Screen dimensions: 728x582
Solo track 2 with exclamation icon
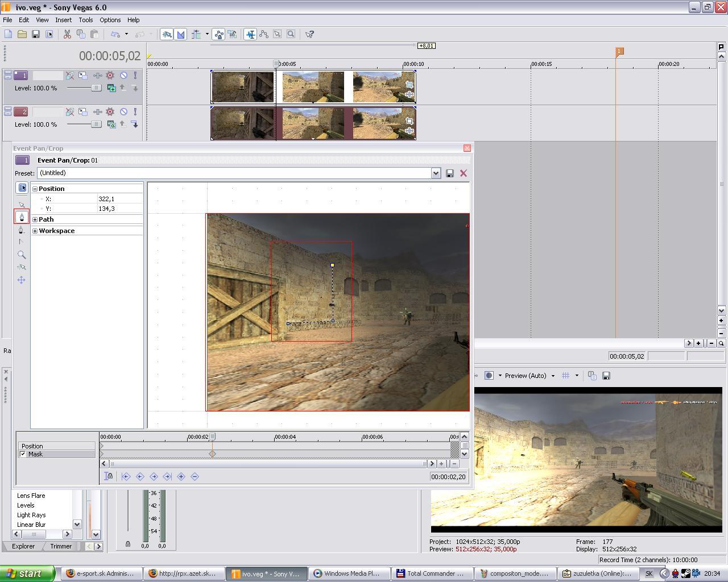(135, 111)
